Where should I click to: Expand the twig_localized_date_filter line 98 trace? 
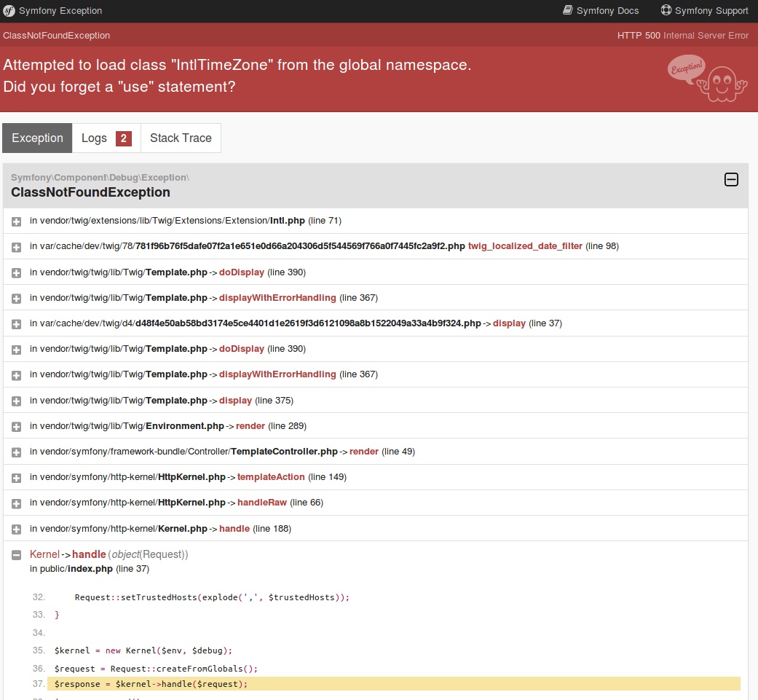tap(17, 247)
